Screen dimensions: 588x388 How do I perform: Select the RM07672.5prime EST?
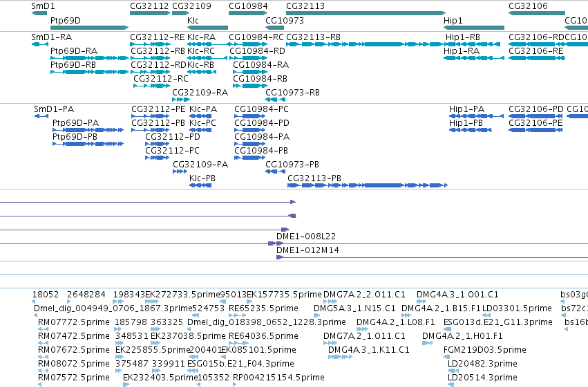tap(43, 357)
